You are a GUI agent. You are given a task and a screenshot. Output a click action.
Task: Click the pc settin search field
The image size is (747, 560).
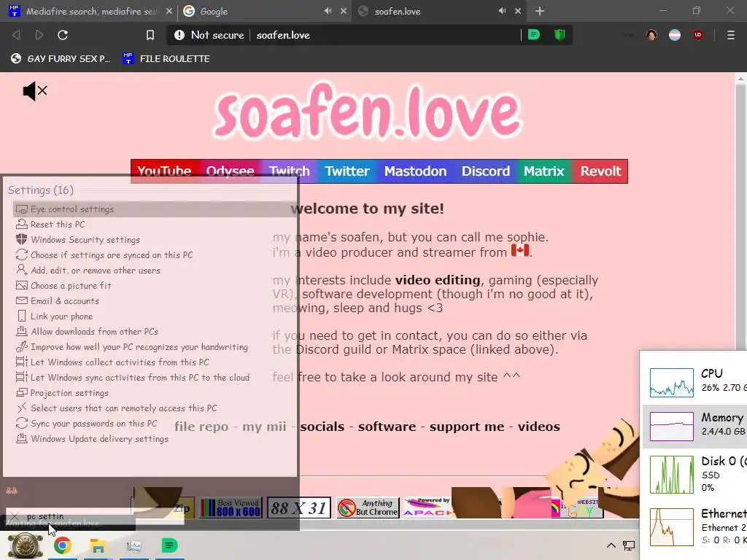[x=96, y=516]
